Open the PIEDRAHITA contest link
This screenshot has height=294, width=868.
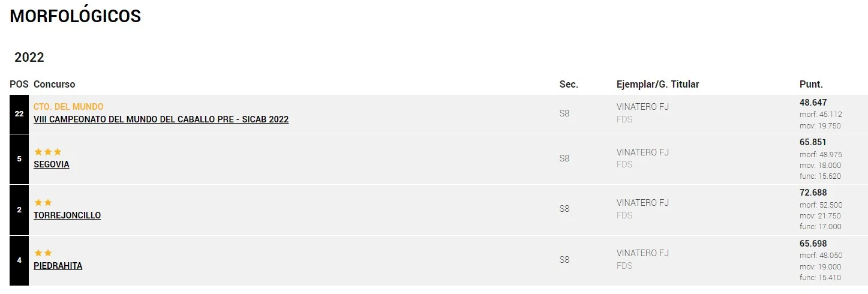click(58, 266)
